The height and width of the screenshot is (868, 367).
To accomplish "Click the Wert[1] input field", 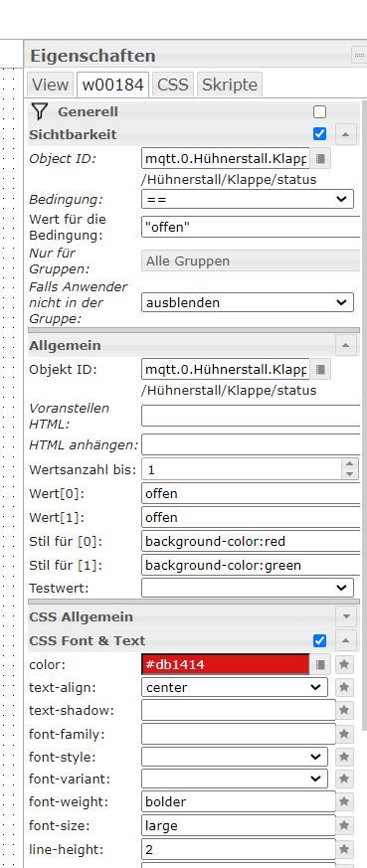I will click(252, 518).
